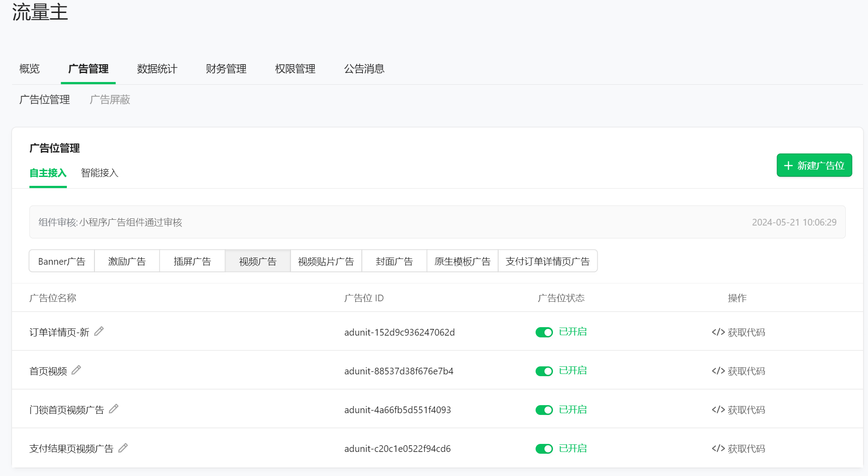868x476 pixels.
Task: Select 视频广告 ad type
Action: click(258, 261)
